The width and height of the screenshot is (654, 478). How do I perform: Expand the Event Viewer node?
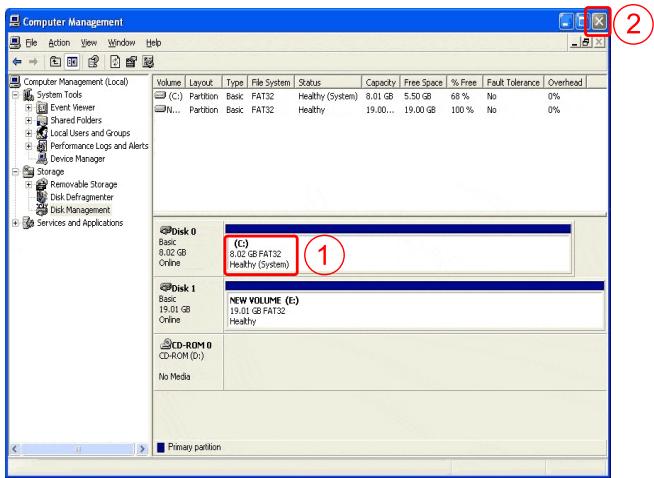coord(29,108)
